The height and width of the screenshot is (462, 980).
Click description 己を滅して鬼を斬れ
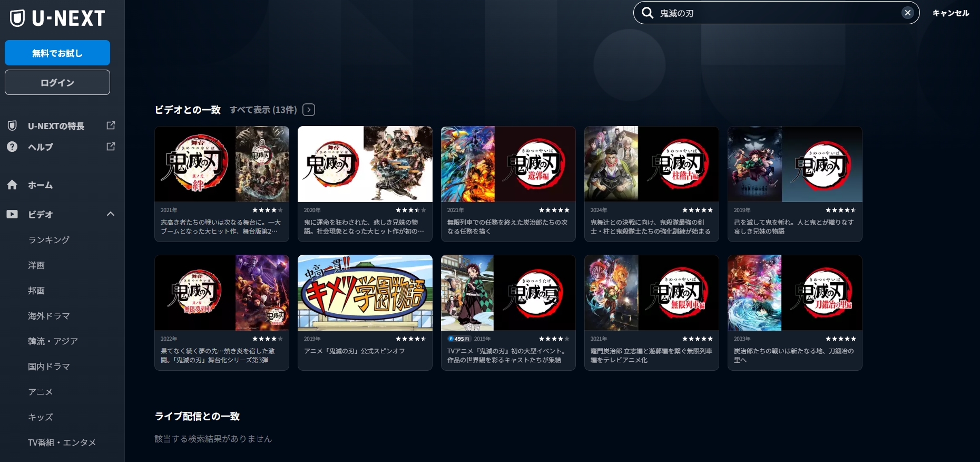[x=794, y=227]
